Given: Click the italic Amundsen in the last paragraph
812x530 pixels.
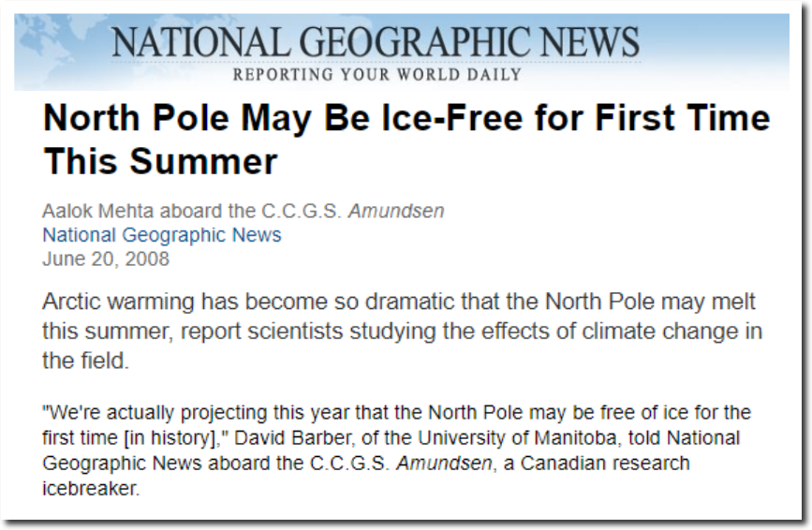Looking at the screenshot, I should pyautogui.click(x=444, y=464).
